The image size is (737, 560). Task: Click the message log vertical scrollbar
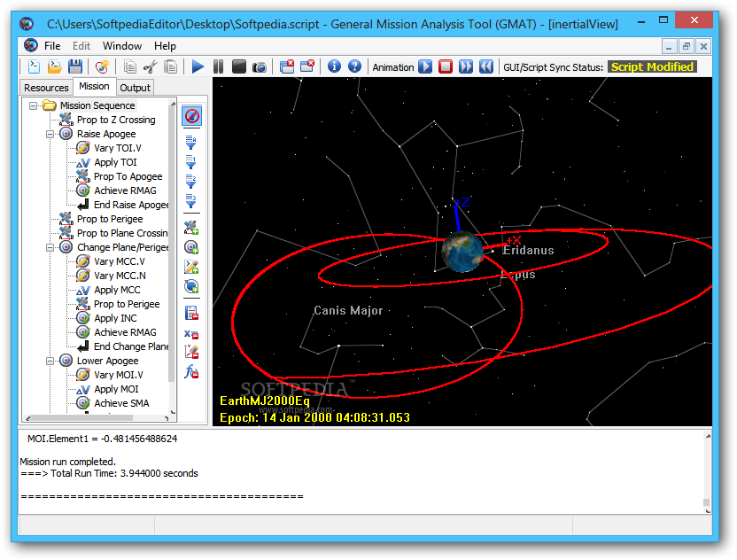pos(707,473)
